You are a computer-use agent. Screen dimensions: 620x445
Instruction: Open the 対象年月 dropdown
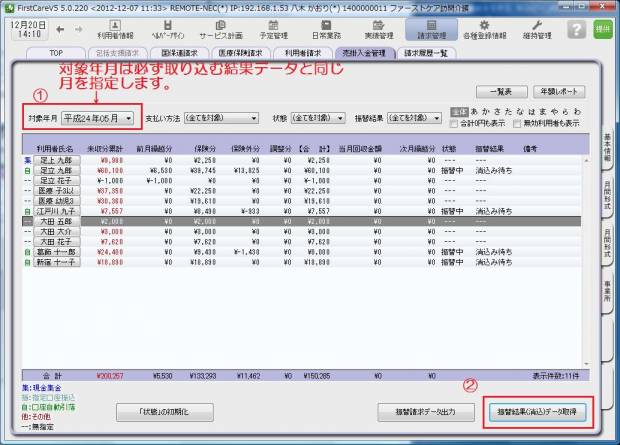100,117
